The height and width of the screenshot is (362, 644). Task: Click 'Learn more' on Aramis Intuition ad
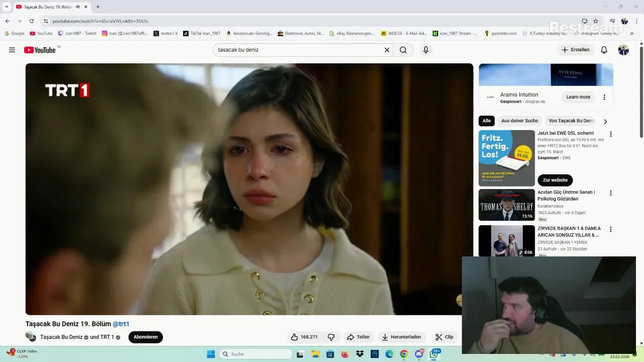tap(578, 97)
